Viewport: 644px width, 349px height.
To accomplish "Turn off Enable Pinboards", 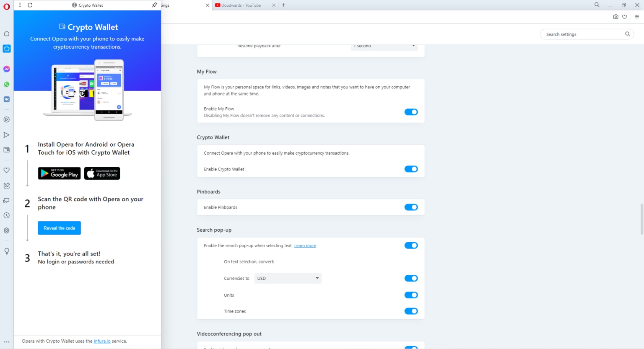I will click(411, 207).
